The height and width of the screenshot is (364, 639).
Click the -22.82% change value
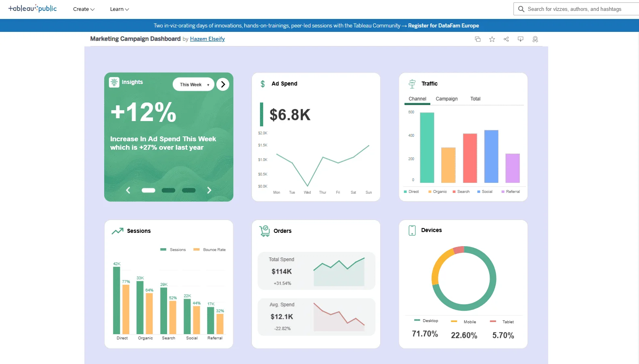tap(282, 329)
